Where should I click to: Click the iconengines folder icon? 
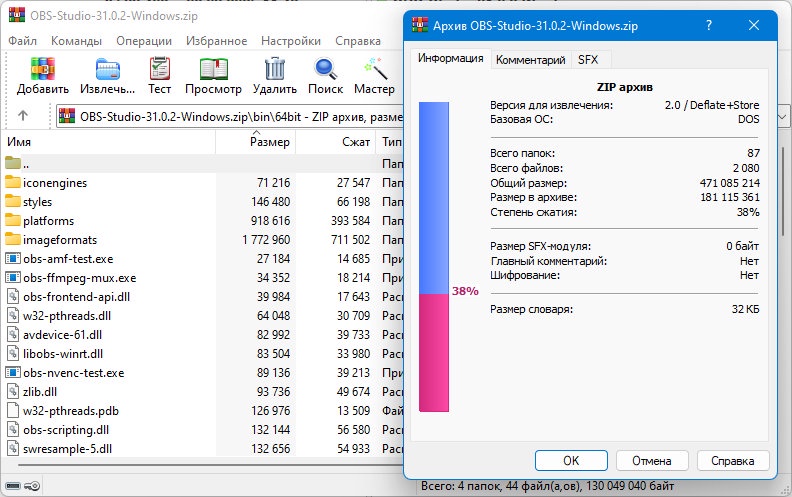[13, 182]
